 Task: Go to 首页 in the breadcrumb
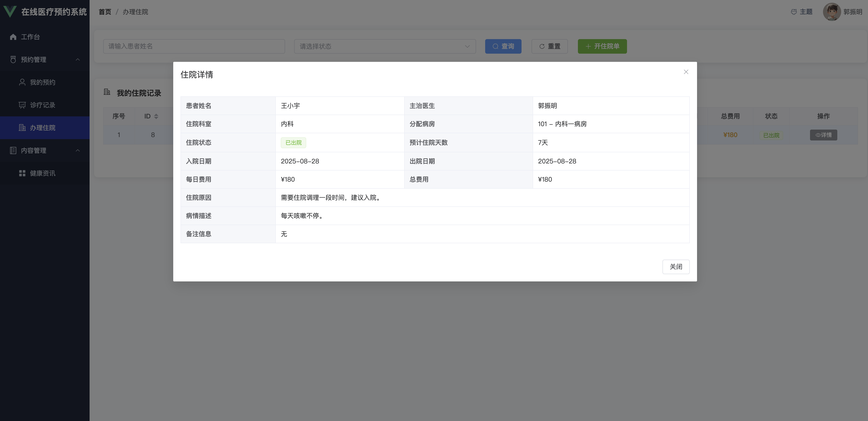pyautogui.click(x=105, y=12)
